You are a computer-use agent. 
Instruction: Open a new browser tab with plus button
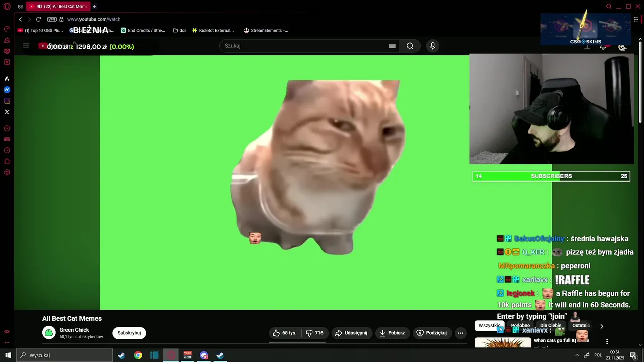coord(94,6)
